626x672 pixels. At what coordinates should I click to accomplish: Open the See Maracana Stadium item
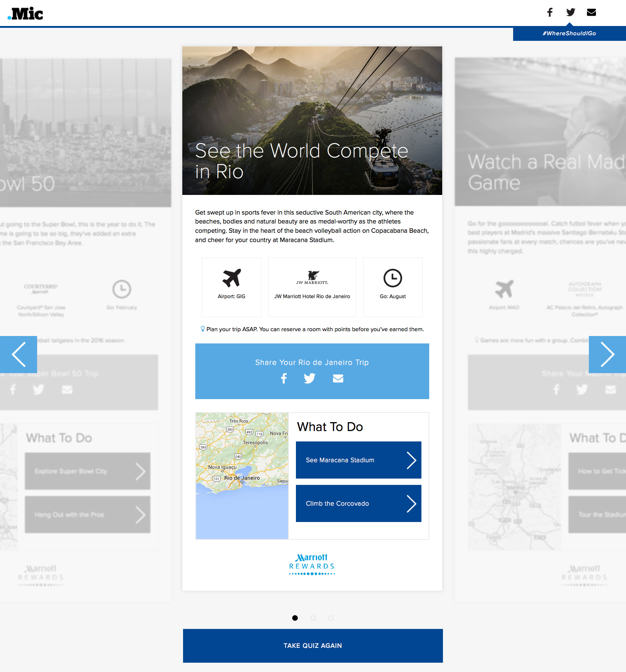click(x=358, y=460)
